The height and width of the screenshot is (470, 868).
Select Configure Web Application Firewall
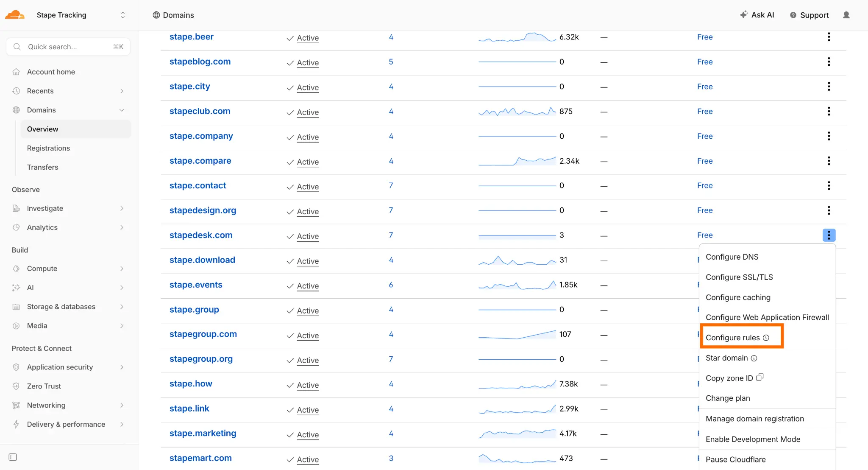tap(767, 317)
